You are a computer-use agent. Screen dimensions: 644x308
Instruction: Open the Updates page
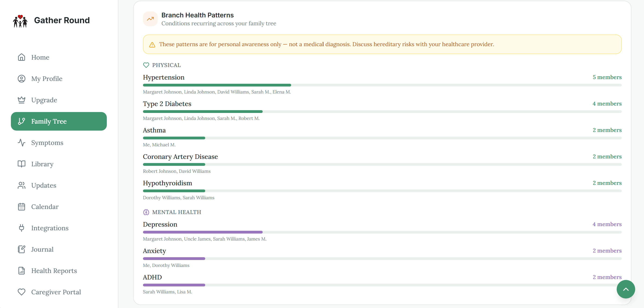pos(59,185)
